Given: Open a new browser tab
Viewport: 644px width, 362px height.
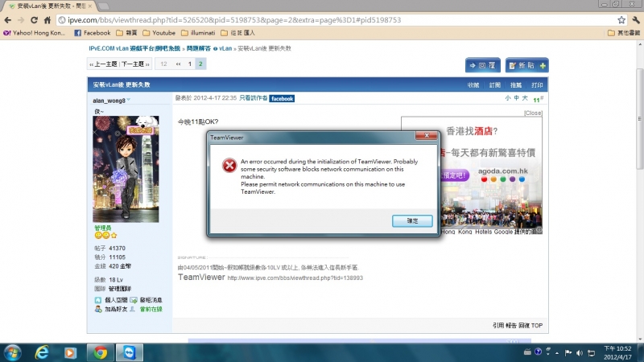Looking at the screenshot, I should tap(104, 6).
